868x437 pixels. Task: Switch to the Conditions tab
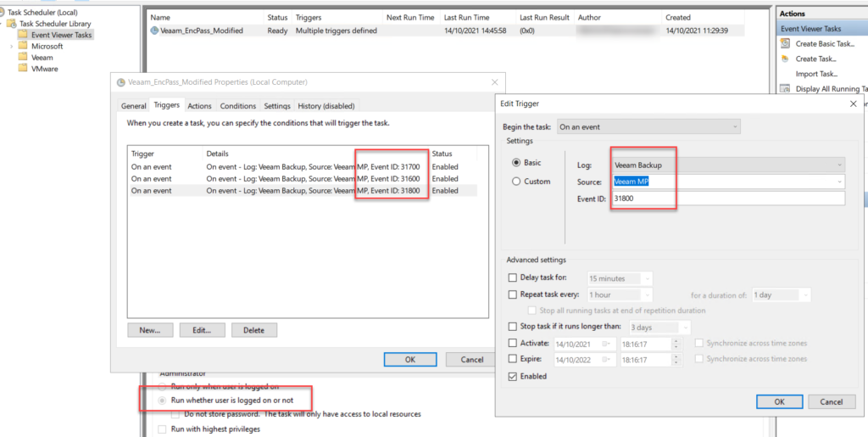coord(238,106)
